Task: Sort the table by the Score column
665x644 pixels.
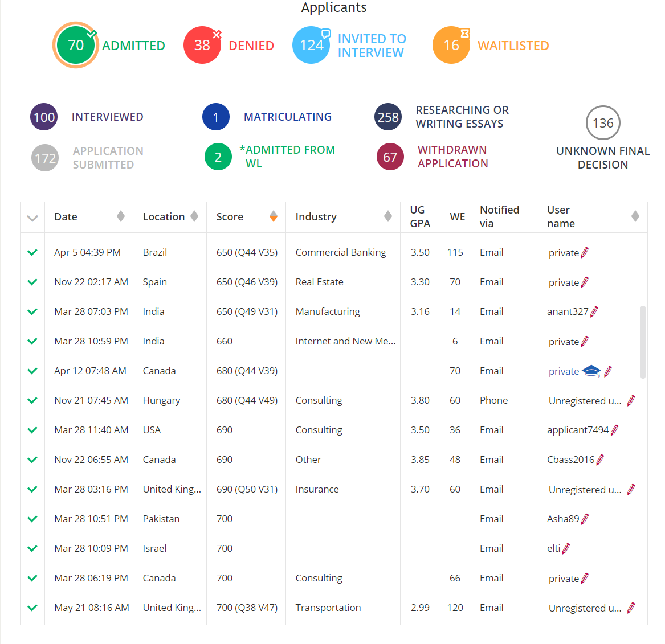Action: [274, 216]
